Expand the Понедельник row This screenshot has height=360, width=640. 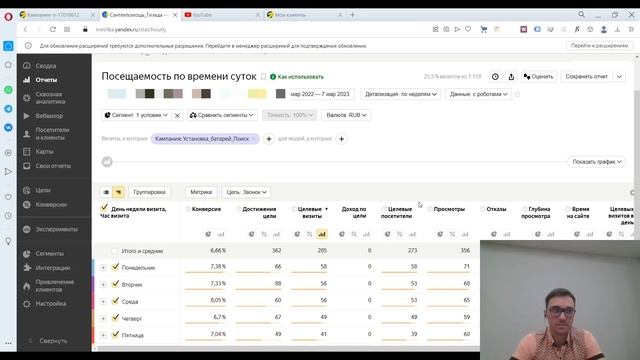[x=103, y=268]
